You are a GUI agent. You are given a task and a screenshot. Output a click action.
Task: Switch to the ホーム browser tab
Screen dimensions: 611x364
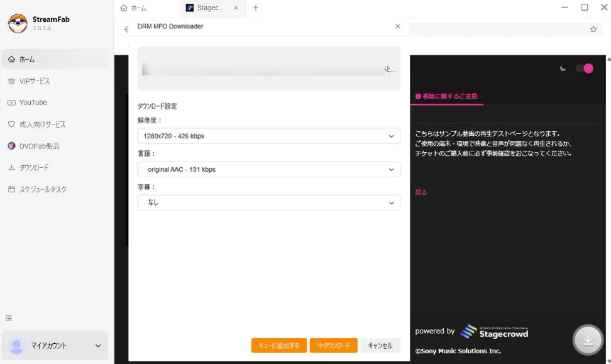134,8
